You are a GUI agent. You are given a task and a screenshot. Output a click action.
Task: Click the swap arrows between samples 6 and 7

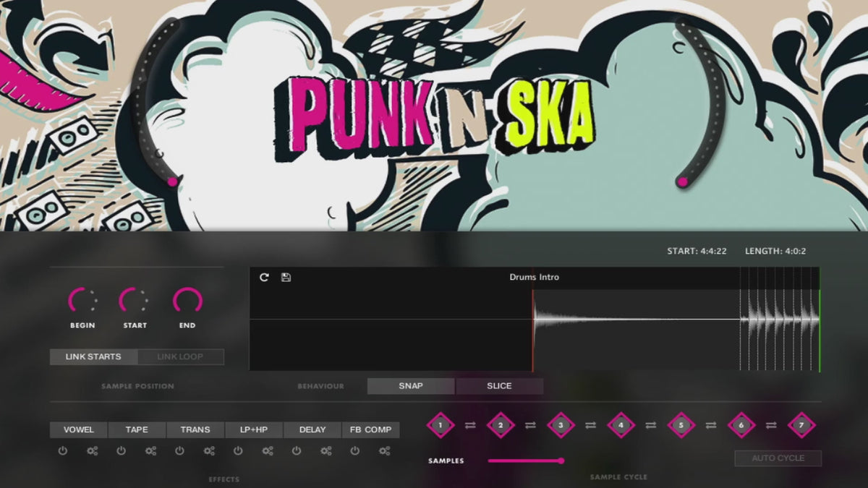[x=773, y=426]
